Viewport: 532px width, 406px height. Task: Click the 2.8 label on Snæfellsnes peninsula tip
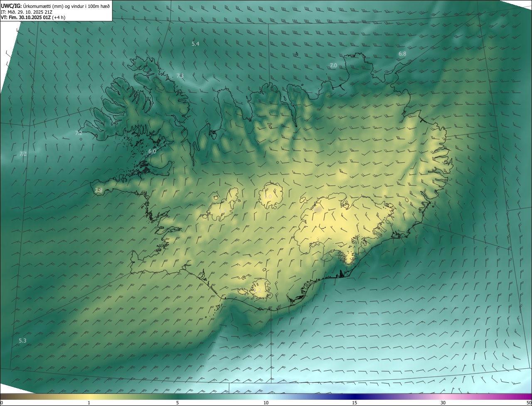click(x=99, y=190)
